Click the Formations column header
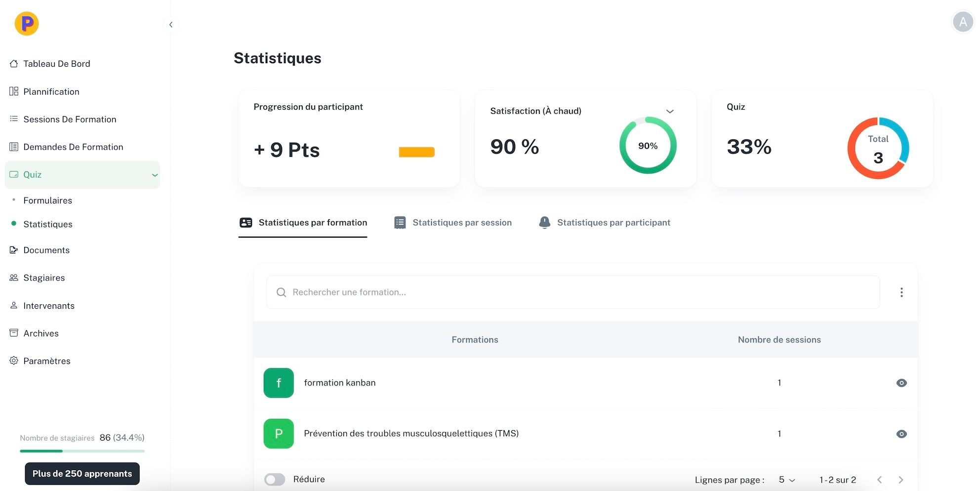 pyautogui.click(x=475, y=340)
